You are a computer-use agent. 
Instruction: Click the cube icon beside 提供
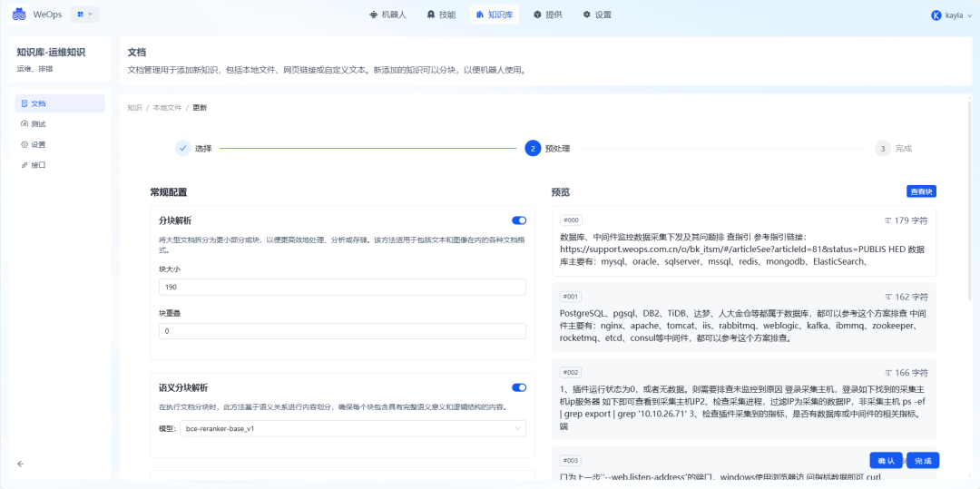pyautogui.click(x=537, y=15)
